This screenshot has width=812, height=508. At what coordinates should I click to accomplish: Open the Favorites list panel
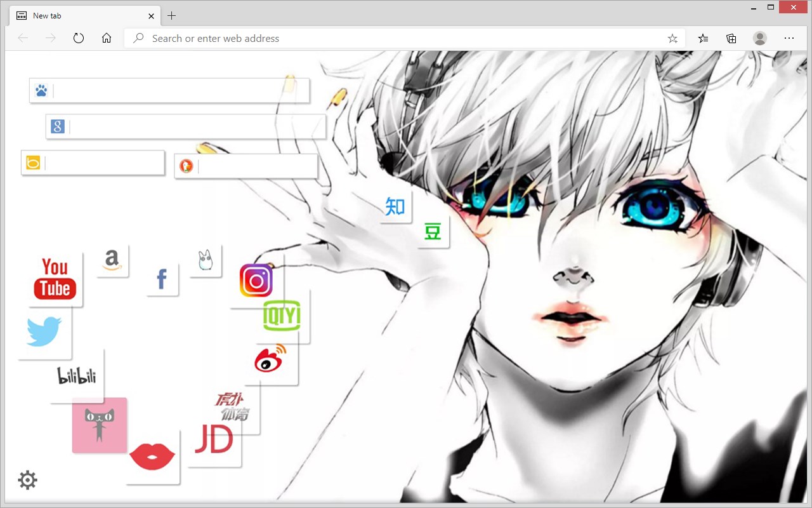coord(704,39)
